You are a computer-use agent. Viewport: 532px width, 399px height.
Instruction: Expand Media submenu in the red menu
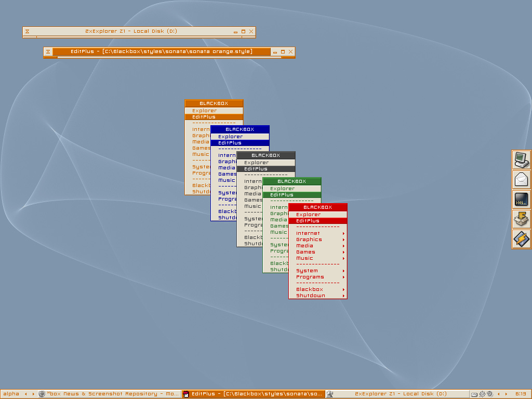point(317,246)
